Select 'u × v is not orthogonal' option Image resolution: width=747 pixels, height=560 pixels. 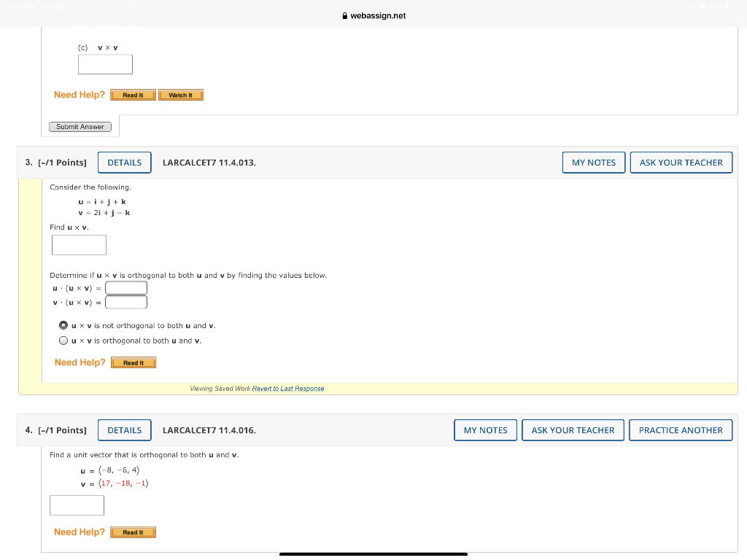[63, 324]
